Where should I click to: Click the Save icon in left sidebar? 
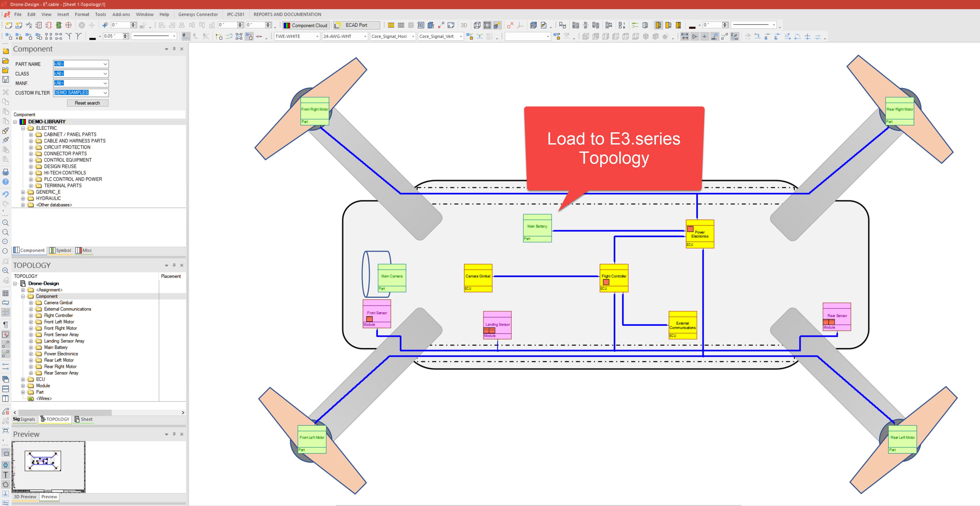pos(5,80)
